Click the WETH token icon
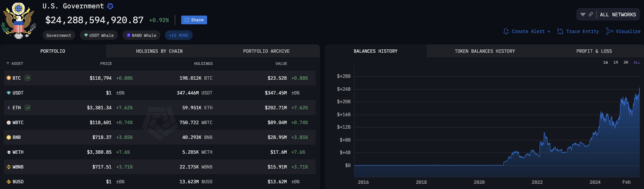644x189 pixels. [x=9, y=152]
